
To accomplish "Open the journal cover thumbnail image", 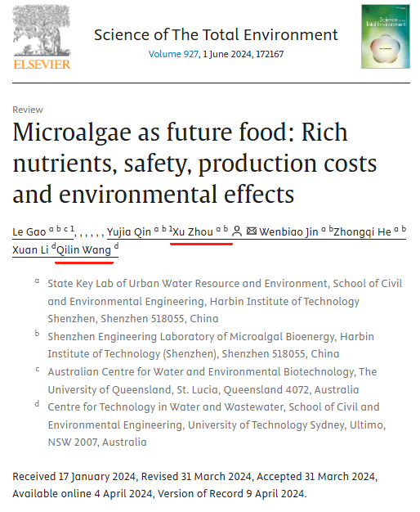I will pyautogui.click(x=386, y=36).
